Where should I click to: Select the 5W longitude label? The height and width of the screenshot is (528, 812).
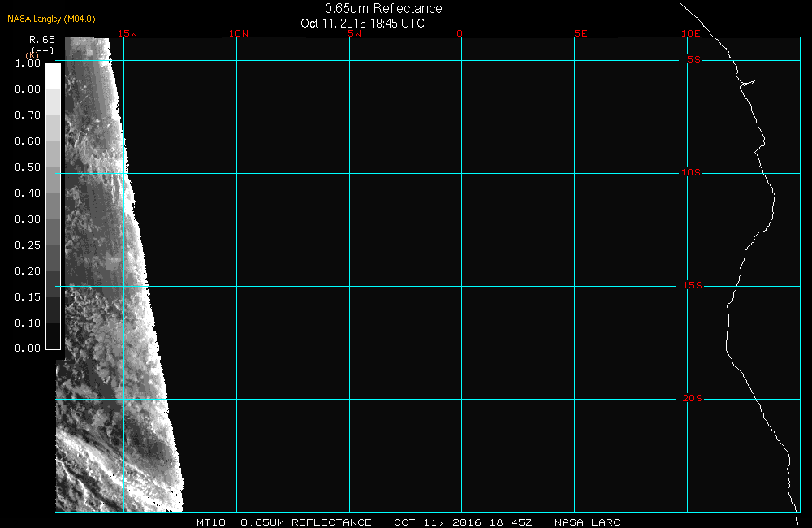click(353, 33)
